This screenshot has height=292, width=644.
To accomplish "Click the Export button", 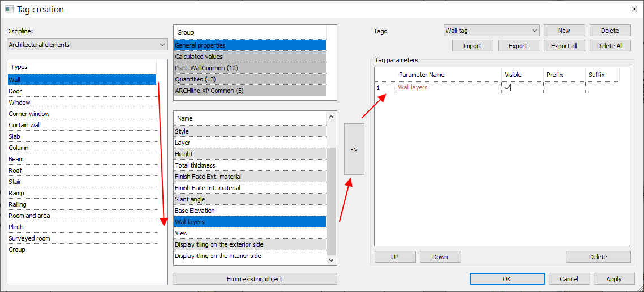I will [x=518, y=46].
